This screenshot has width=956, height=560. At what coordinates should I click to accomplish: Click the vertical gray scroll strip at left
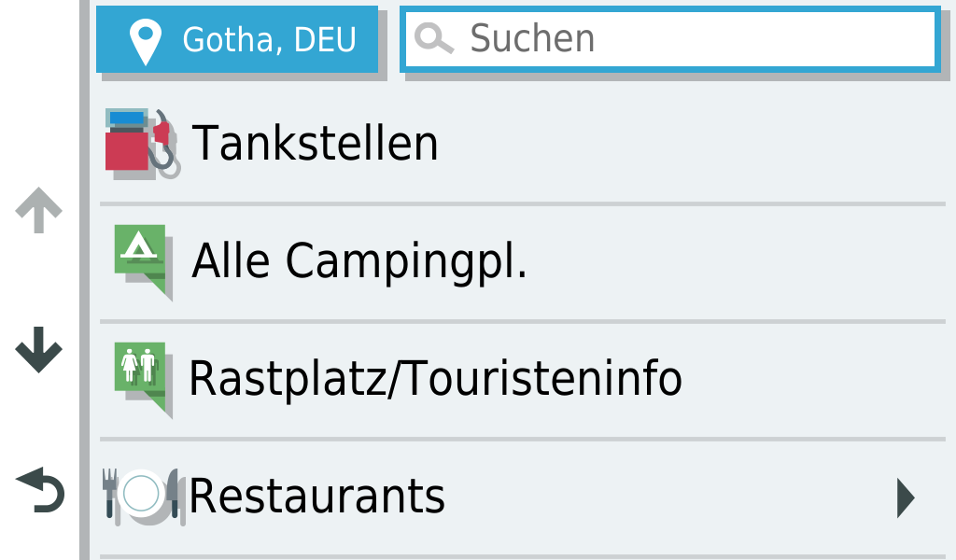[85, 280]
